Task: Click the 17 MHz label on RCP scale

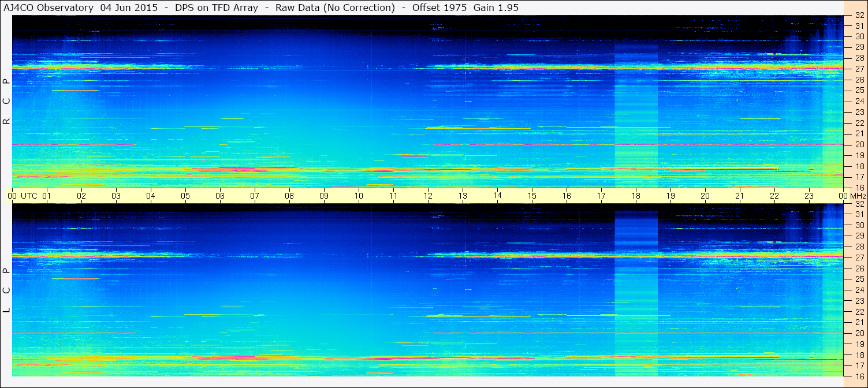Action: click(x=859, y=177)
